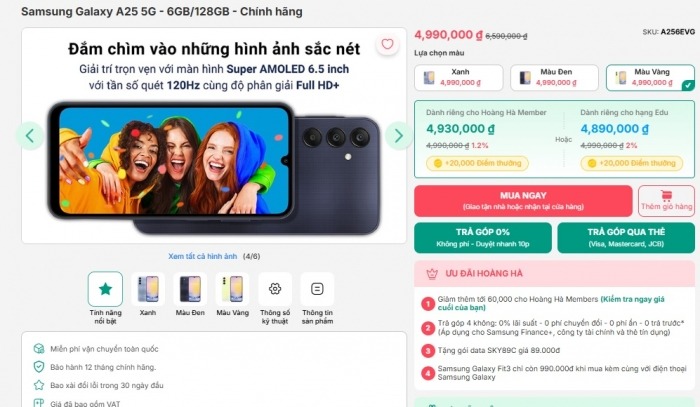
Task: Open Kiểm tra ngay giá cuối của bạn link
Action: tap(551, 303)
